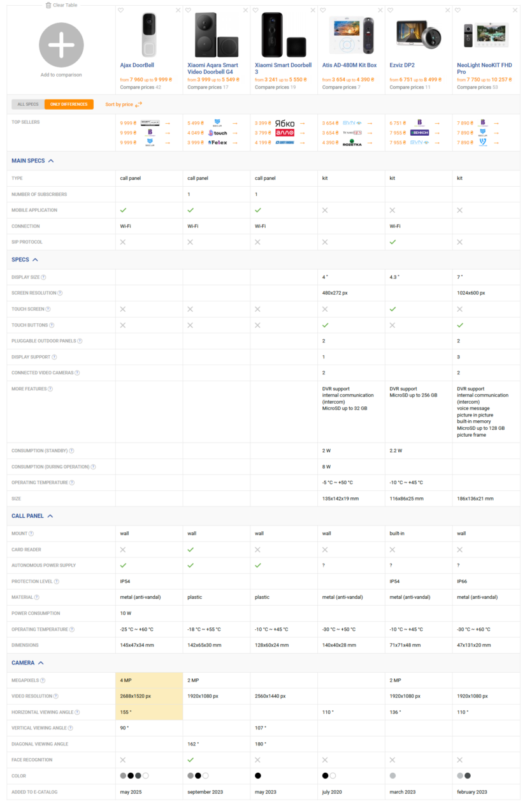Remove NeoLight NeoKIT FHD Pro column
The image size is (532, 806).
coord(515,10)
